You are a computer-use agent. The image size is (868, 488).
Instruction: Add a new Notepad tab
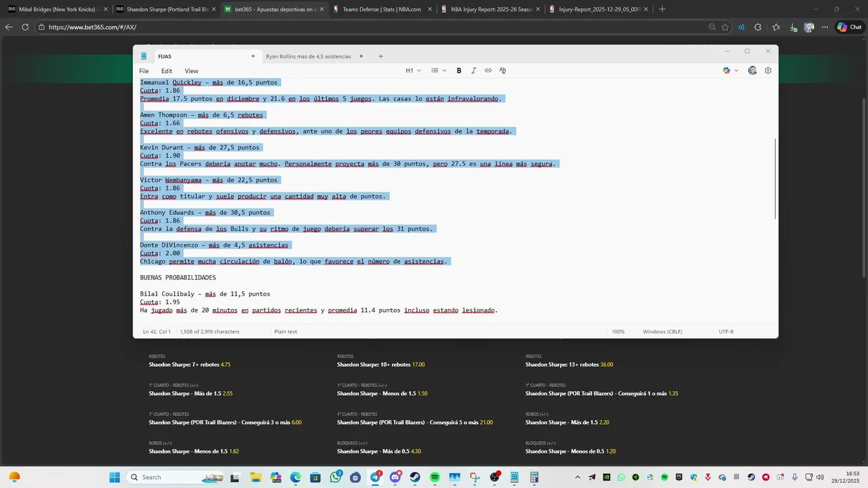(x=380, y=56)
